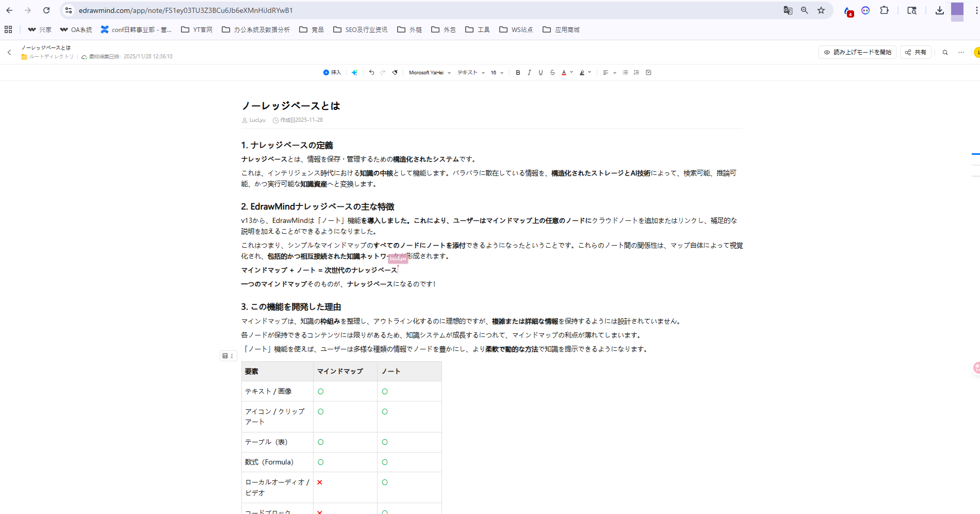Open the YT官网 bookmarks folder

point(196,29)
